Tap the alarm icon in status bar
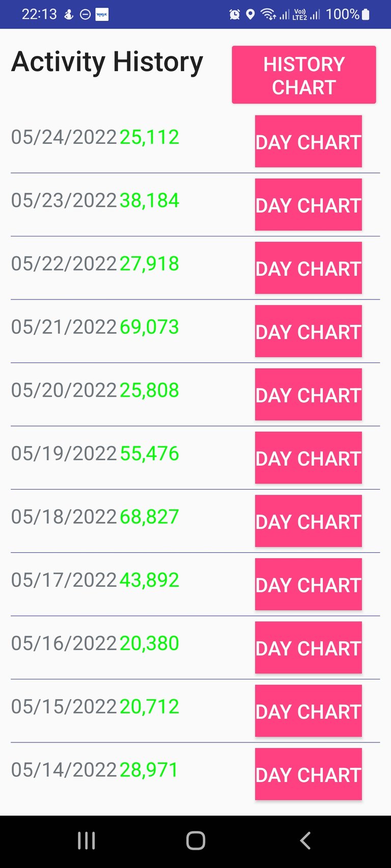The image size is (391, 868). click(x=235, y=14)
